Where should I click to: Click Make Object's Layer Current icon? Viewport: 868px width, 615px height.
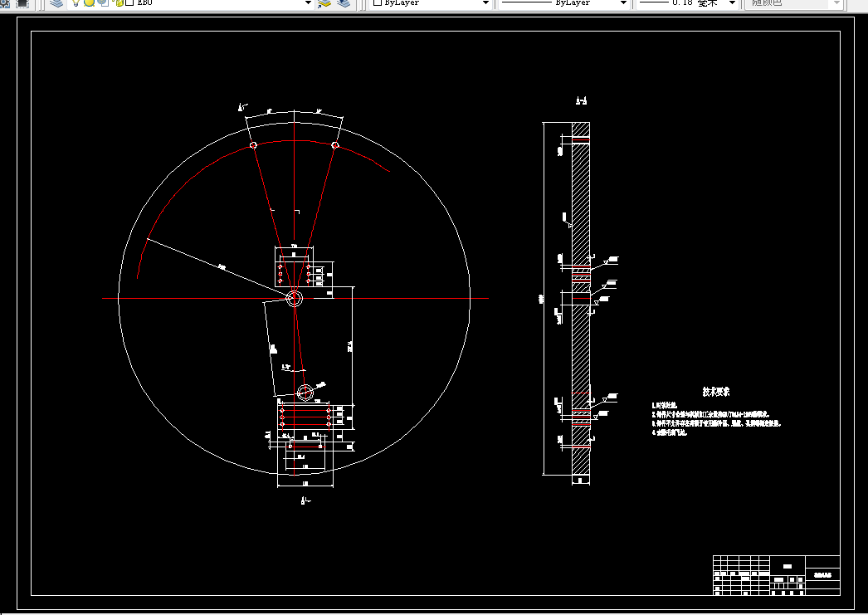[x=325, y=3]
